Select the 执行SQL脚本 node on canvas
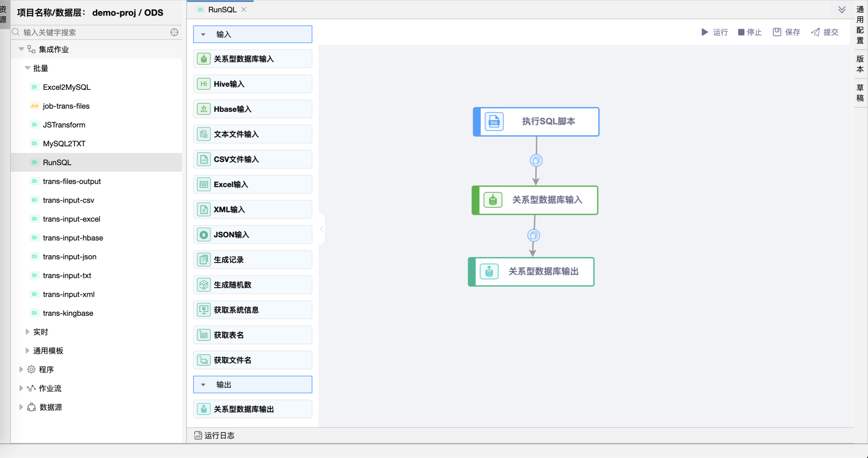868x458 pixels. tap(536, 122)
